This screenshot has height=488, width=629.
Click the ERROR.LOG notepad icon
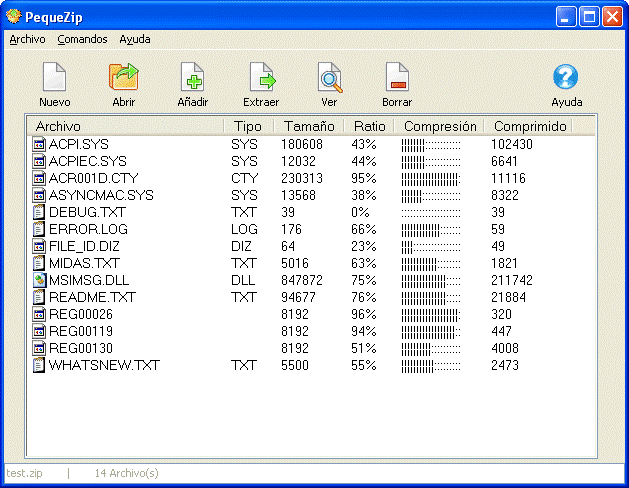click(x=39, y=229)
